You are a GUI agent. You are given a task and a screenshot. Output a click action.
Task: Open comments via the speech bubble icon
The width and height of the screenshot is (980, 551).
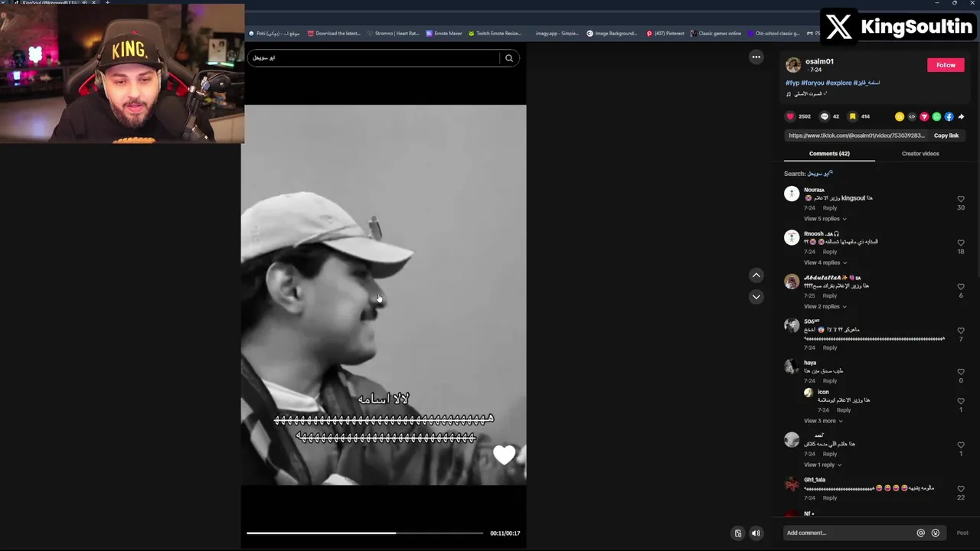pos(825,116)
